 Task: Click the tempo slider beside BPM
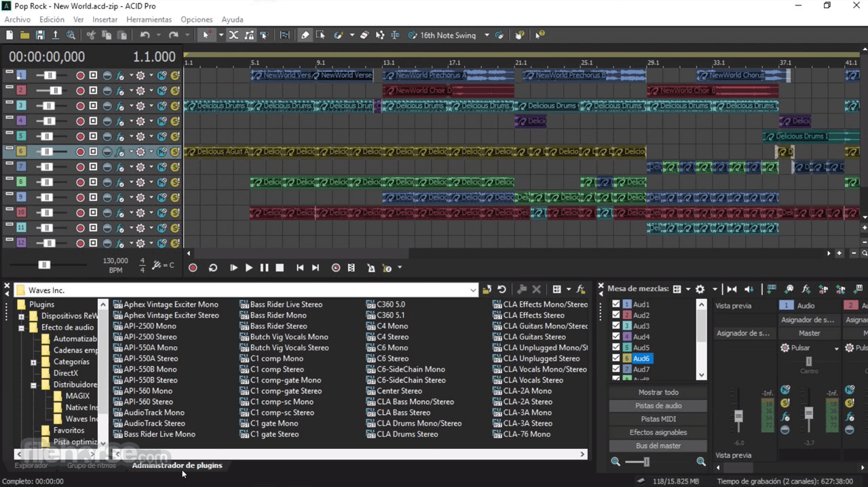tap(44, 265)
